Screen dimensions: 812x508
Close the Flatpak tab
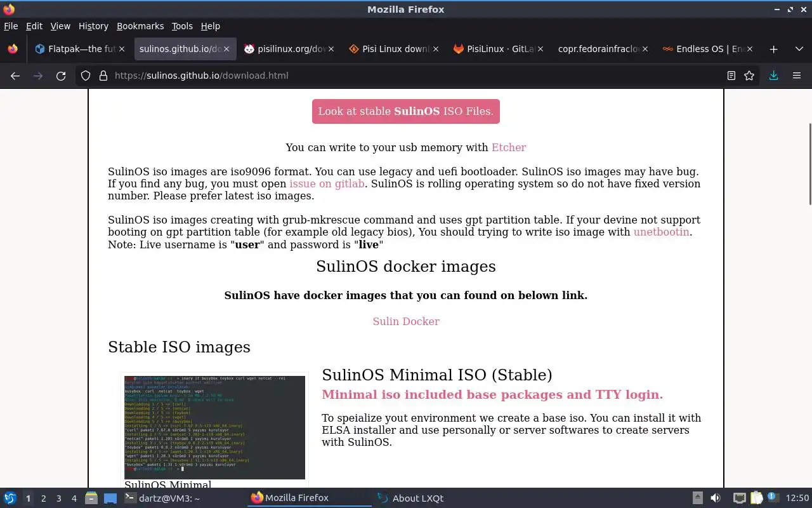[122, 49]
